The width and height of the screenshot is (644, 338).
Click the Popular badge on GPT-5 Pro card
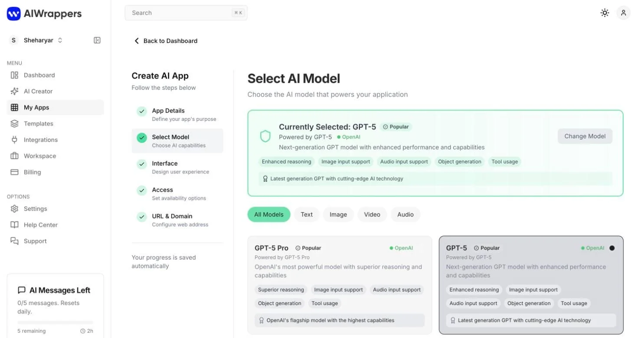pos(308,248)
